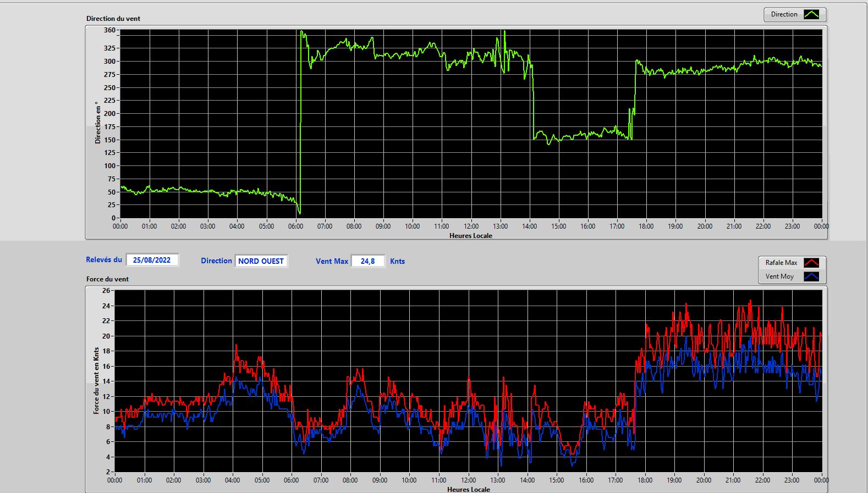Screen dimensions: 868x493
Task: Click the 'Force du vent' chart title
Action: [107, 279]
